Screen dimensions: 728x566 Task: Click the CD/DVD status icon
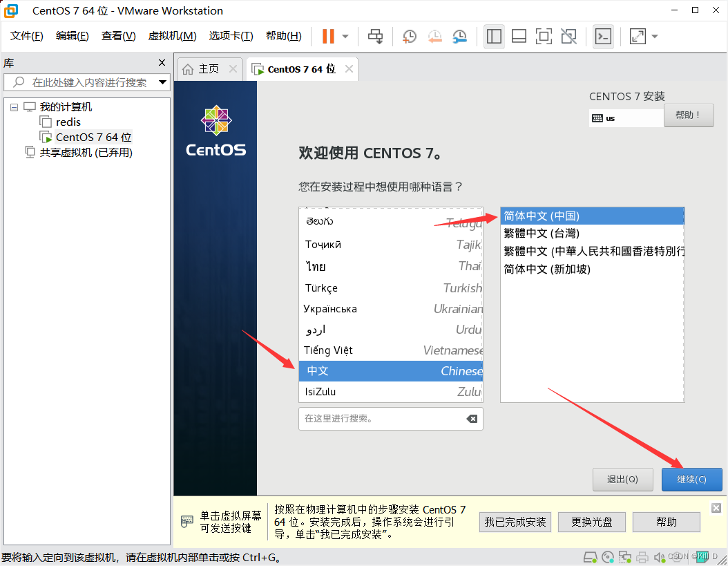click(608, 557)
